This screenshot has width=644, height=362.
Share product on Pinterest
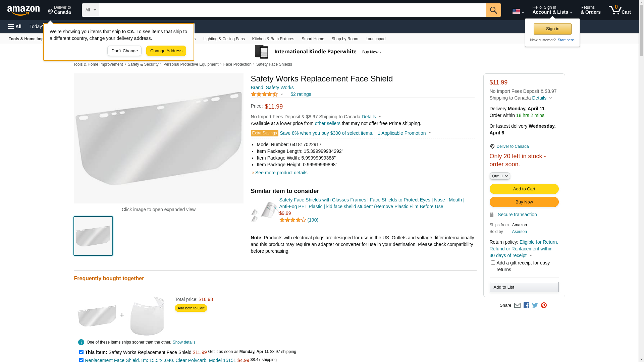pyautogui.click(x=544, y=305)
